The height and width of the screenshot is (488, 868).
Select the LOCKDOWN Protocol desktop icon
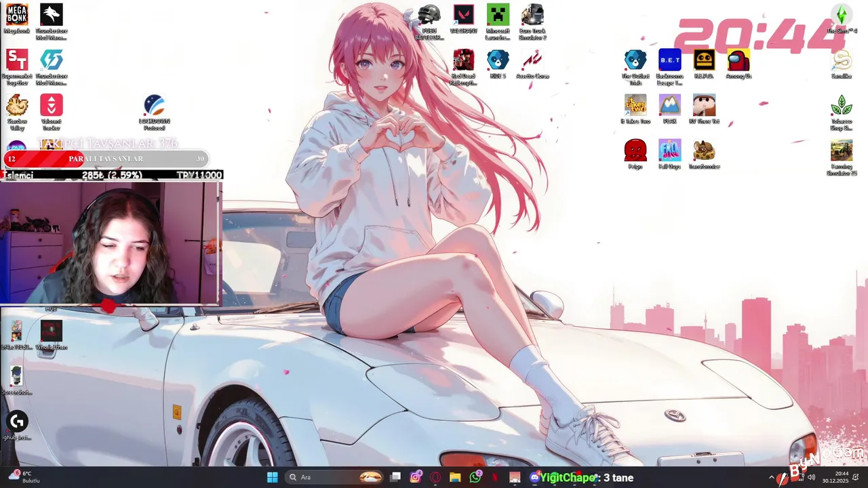point(155,111)
